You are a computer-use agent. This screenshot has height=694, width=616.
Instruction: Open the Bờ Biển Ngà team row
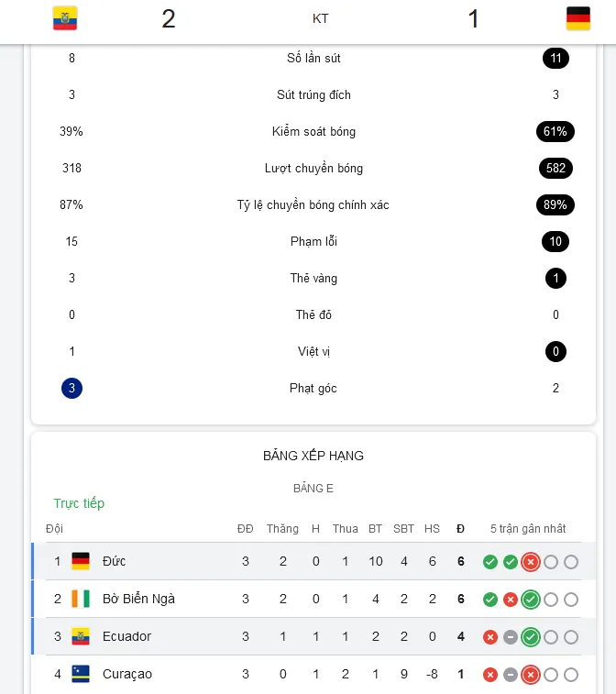(x=313, y=599)
